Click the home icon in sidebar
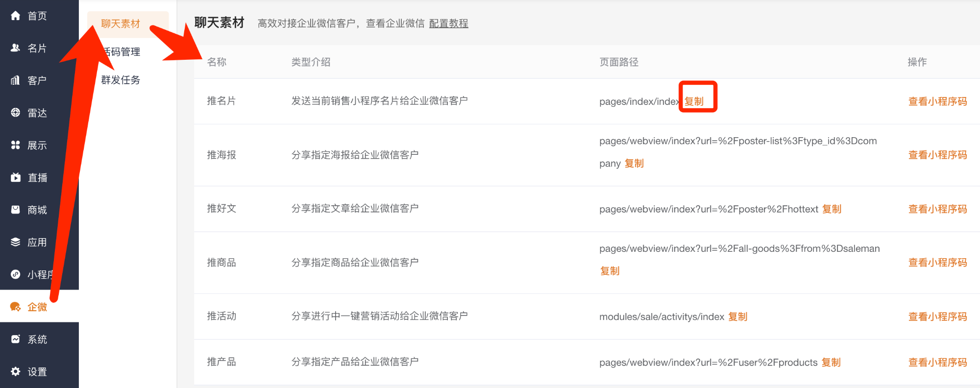This screenshot has width=980, height=388. point(16,16)
